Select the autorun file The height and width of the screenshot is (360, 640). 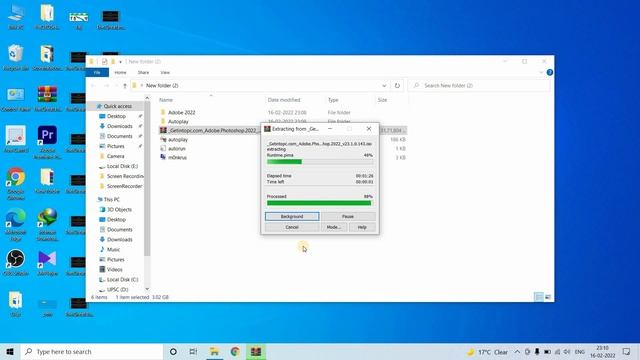point(177,149)
